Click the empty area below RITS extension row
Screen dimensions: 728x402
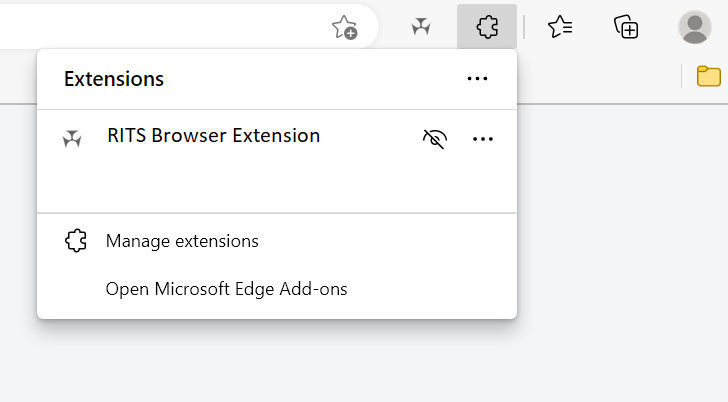(x=276, y=185)
